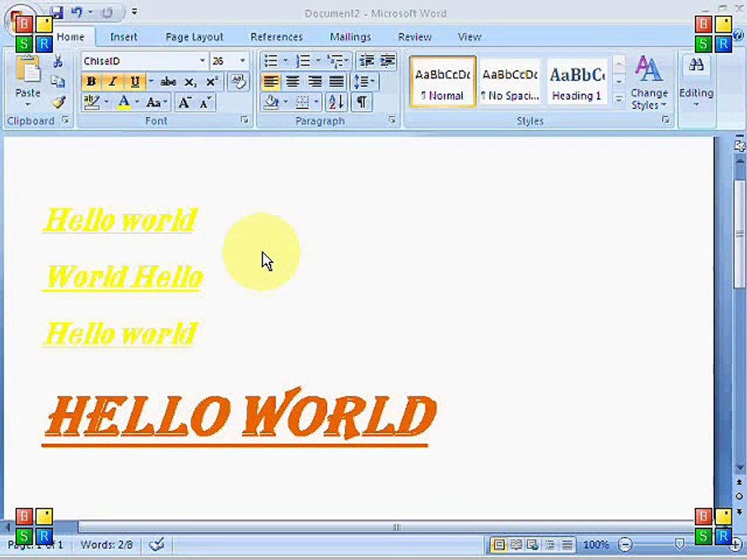Cut selection with scissors icon
Screen dimensions: 747x560
pyautogui.click(x=58, y=61)
